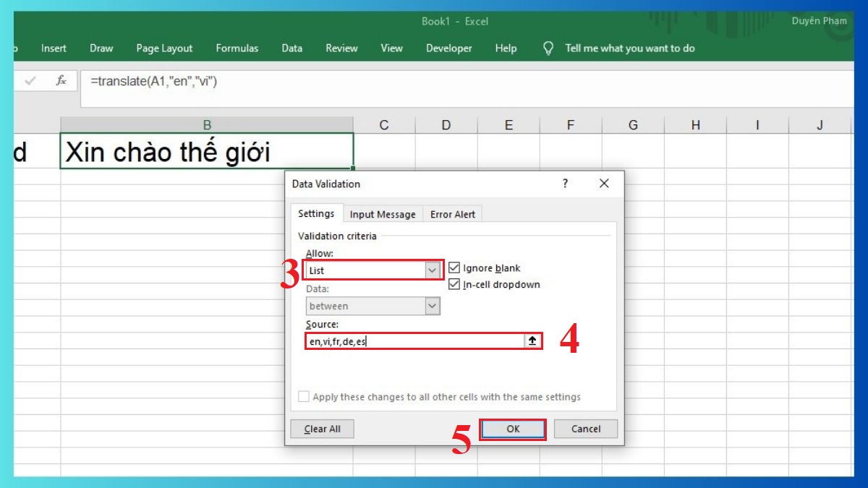The width and height of the screenshot is (868, 488).
Task: Check Apply these changes to all other cells
Action: point(304,396)
